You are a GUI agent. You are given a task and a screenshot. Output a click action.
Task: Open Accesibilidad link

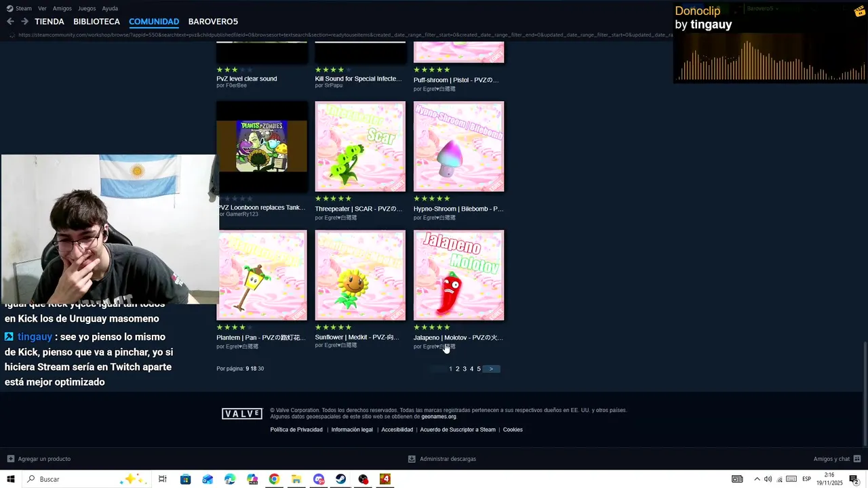click(397, 430)
